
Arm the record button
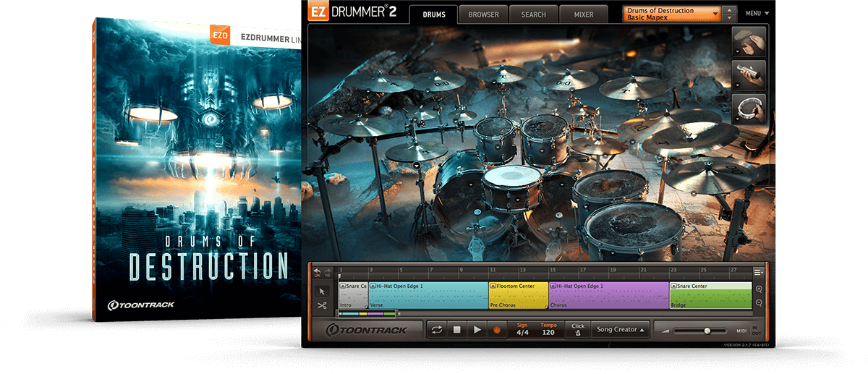click(x=497, y=330)
